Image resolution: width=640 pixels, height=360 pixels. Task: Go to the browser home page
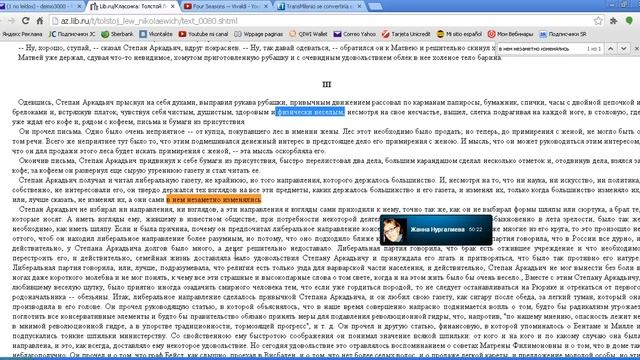click(x=40, y=20)
